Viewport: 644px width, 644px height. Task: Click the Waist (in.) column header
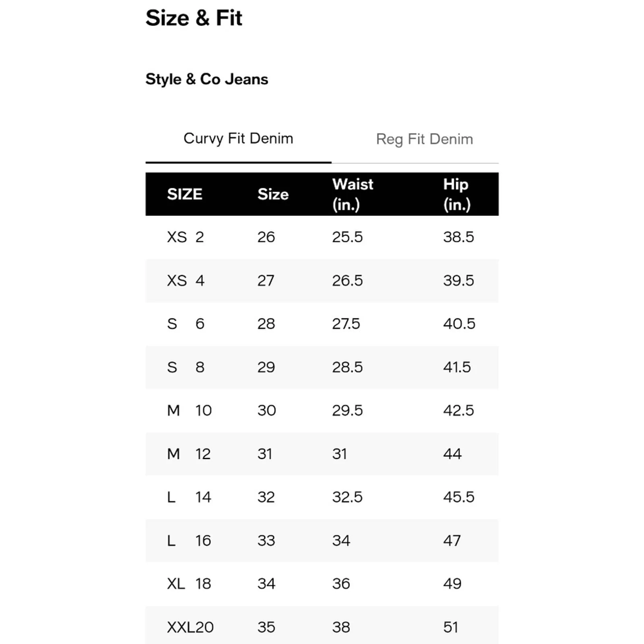click(x=353, y=194)
